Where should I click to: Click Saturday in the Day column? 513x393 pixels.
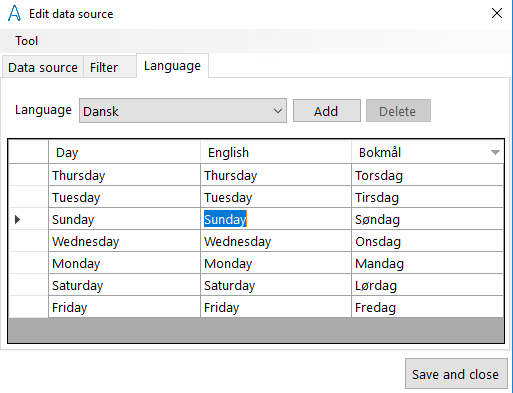click(x=125, y=285)
